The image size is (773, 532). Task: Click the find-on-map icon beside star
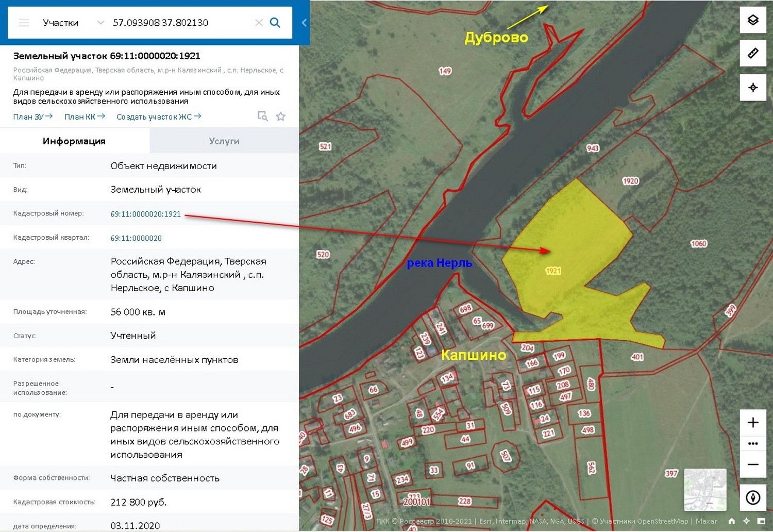click(x=263, y=117)
